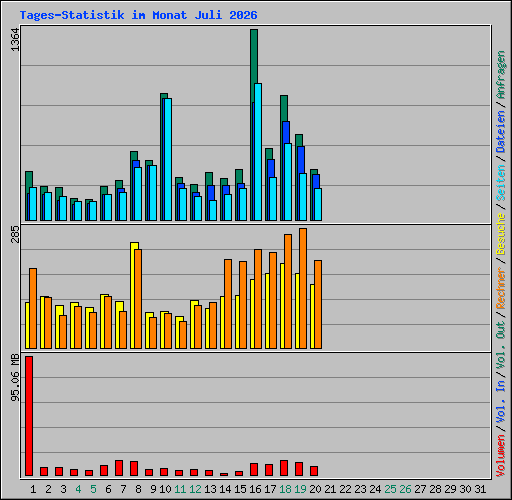The width and height of the screenshot is (512, 500).
Task: Select day label 20 on the x-axis
Action: pos(315,489)
